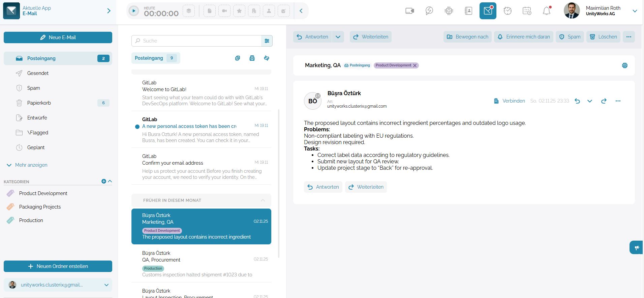Click the person quick-action icon in timer bar

click(269, 11)
